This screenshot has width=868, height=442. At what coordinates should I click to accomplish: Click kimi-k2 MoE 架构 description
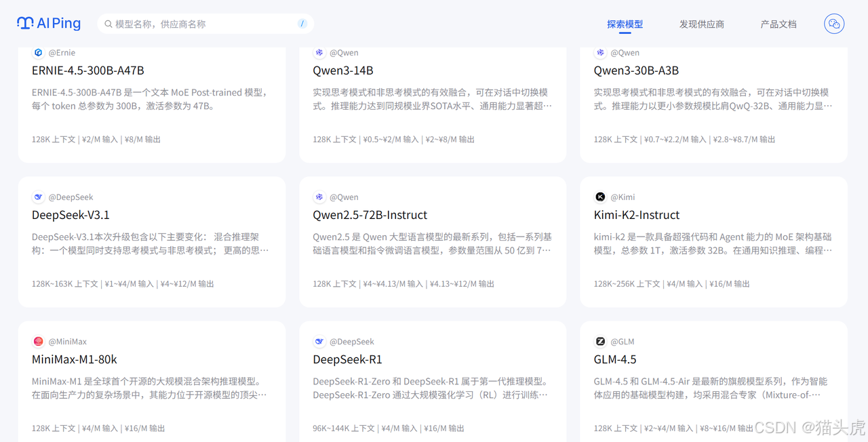point(713,243)
